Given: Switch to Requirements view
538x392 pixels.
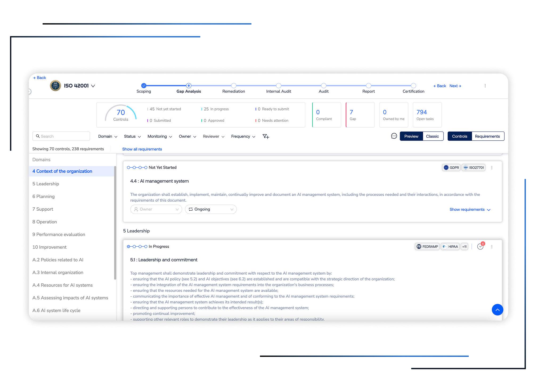Looking at the screenshot, I should 487,136.
